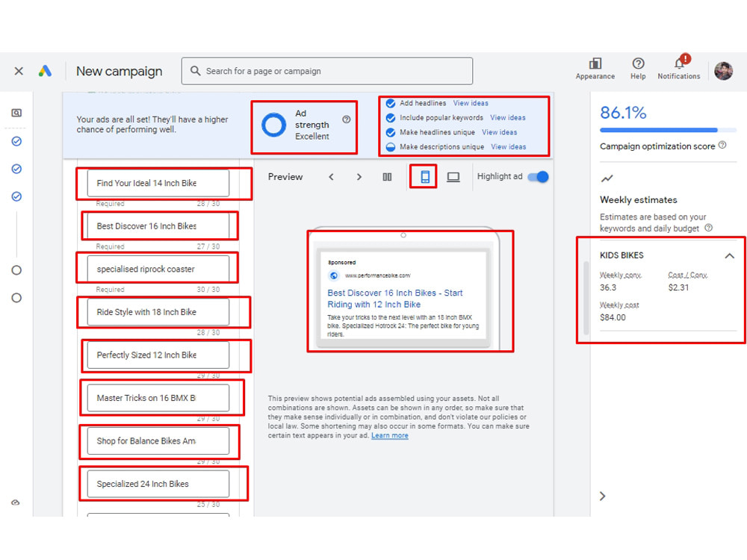Click the globe icon in ad preview
The image size is (747, 560).
(x=334, y=276)
